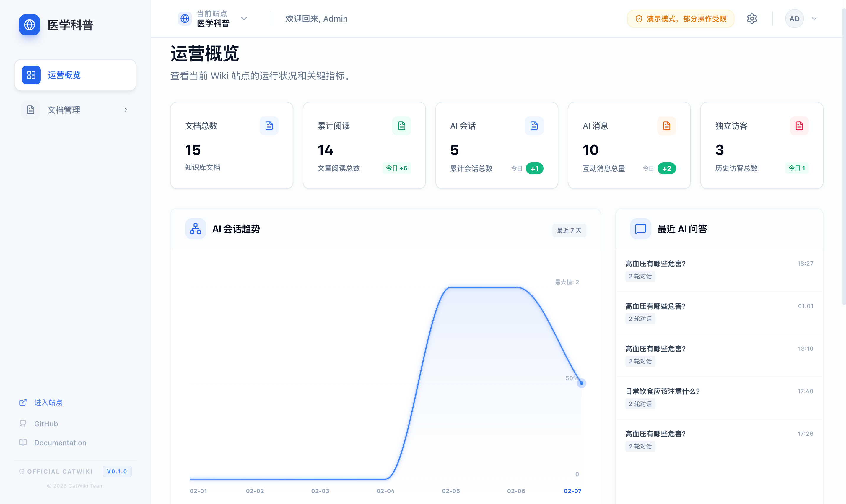
Task: Open the 文档管理 menu item
Action: point(75,110)
